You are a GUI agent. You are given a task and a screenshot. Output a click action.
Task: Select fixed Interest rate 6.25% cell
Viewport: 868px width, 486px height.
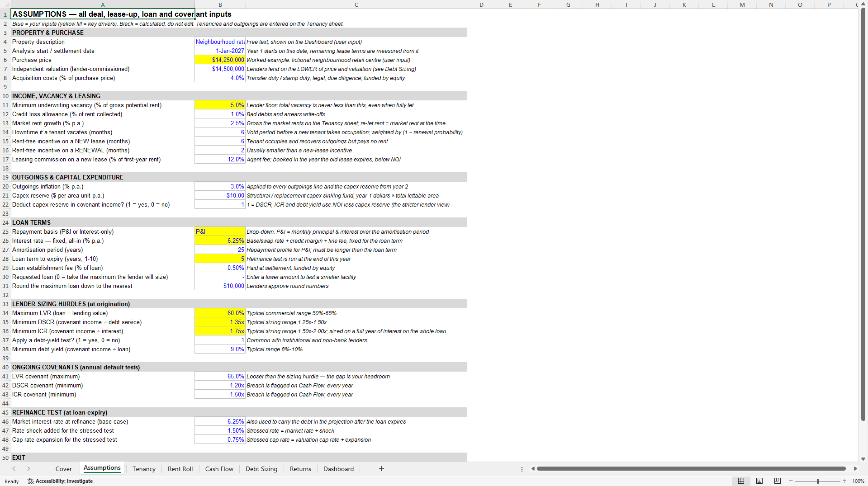220,241
